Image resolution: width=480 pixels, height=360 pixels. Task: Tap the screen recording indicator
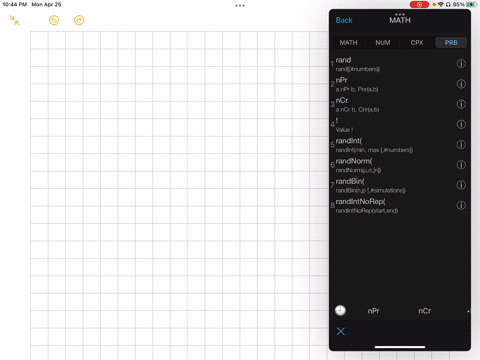coord(419,5)
